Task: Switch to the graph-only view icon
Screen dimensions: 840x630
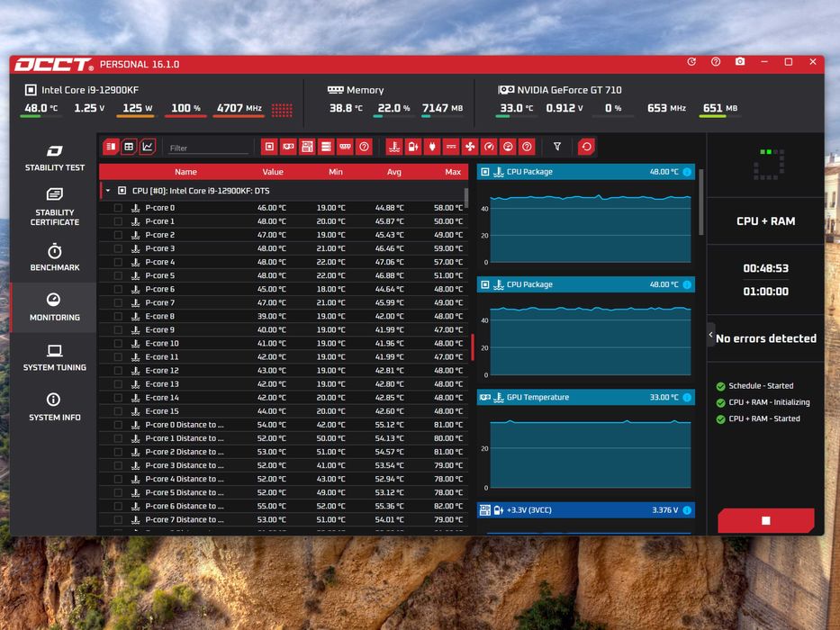Action: coord(148,147)
